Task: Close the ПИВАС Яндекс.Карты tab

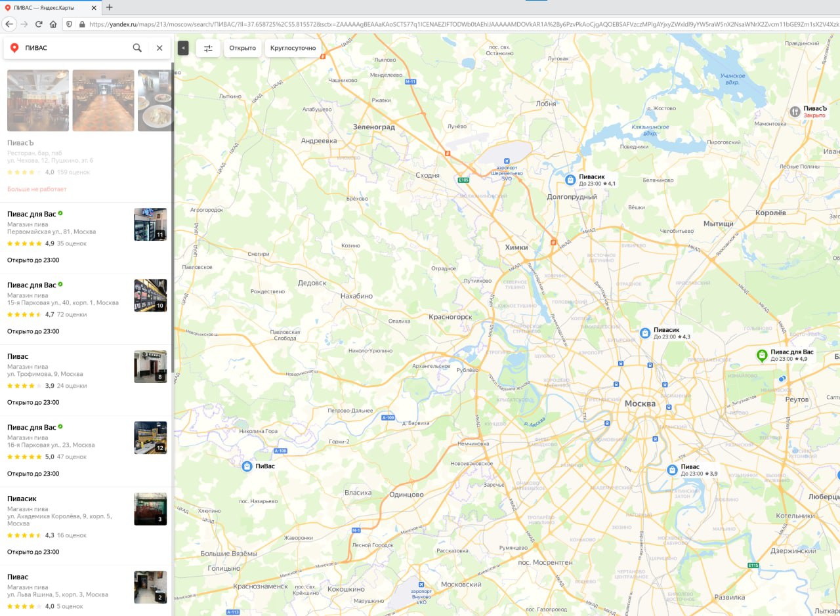Action: [x=94, y=7]
